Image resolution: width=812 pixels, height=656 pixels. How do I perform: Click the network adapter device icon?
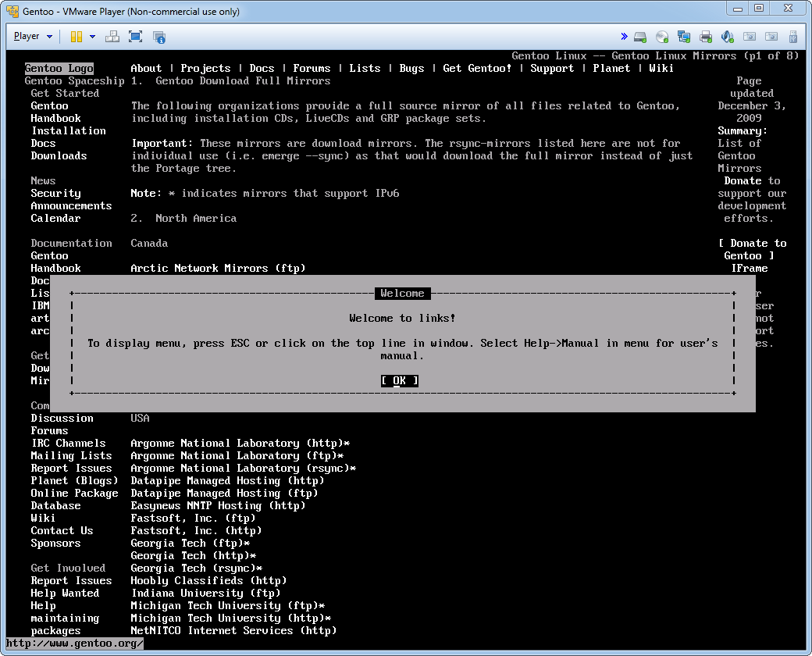click(684, 37)
